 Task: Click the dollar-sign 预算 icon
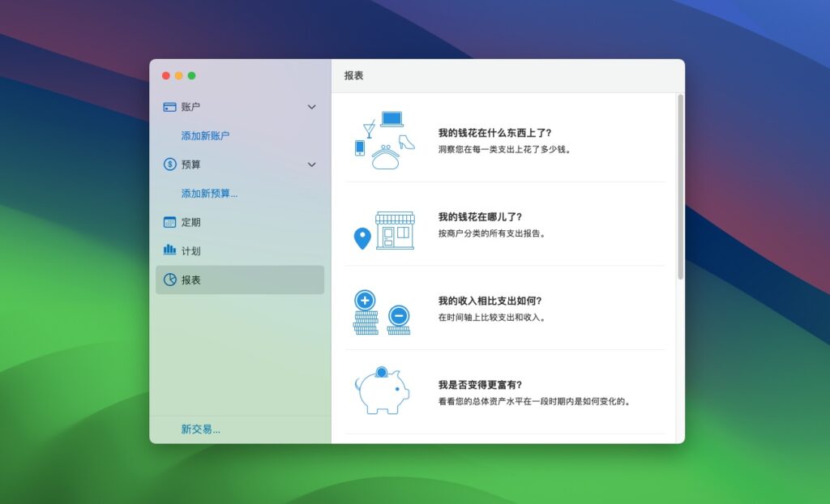169,164
